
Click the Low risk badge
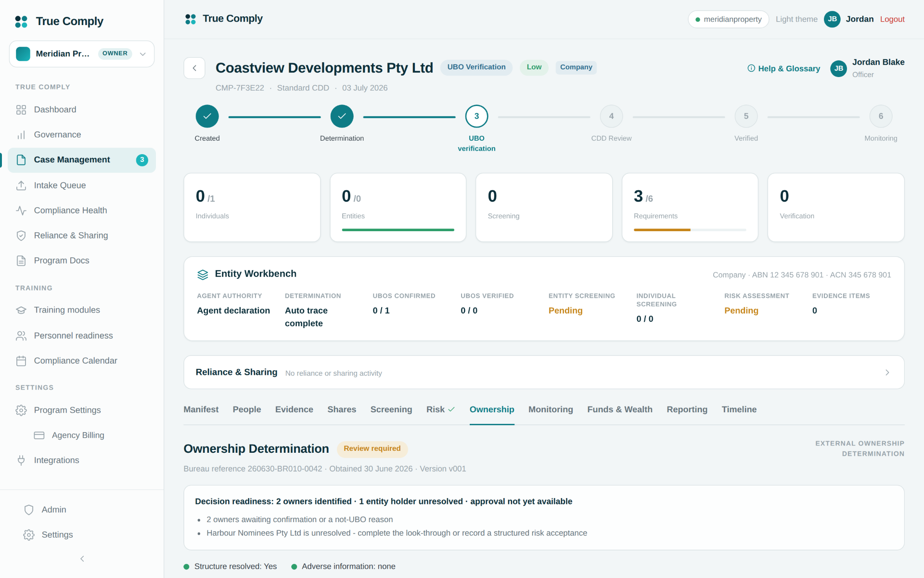point(534,67)
